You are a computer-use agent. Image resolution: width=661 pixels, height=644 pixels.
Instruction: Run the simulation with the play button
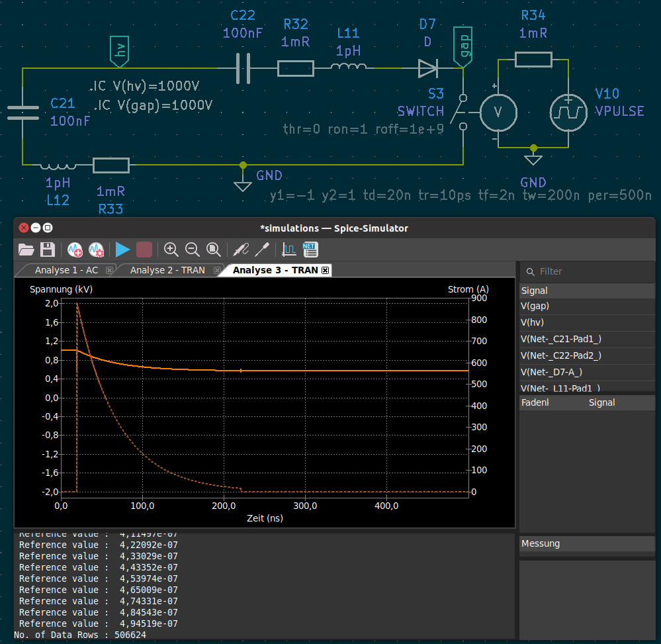point(122,250)
